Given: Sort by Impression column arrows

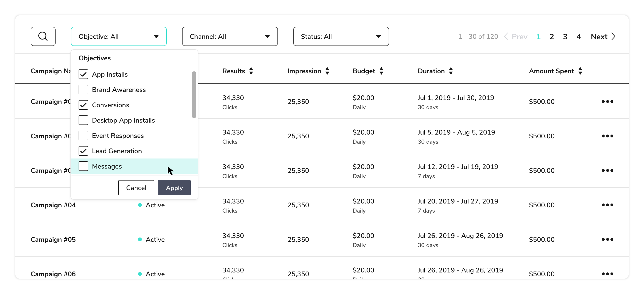Looking at the screenshot, I should click(327, 71).
